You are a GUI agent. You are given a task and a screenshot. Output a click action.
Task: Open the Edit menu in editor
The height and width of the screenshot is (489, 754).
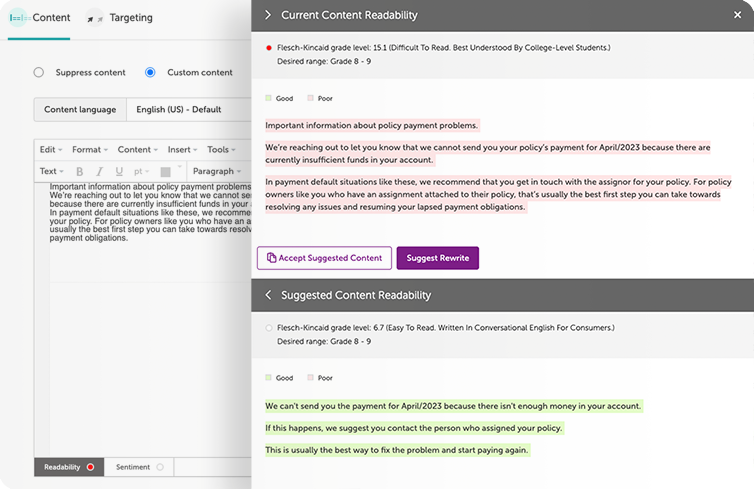click(x=50, y=150)
